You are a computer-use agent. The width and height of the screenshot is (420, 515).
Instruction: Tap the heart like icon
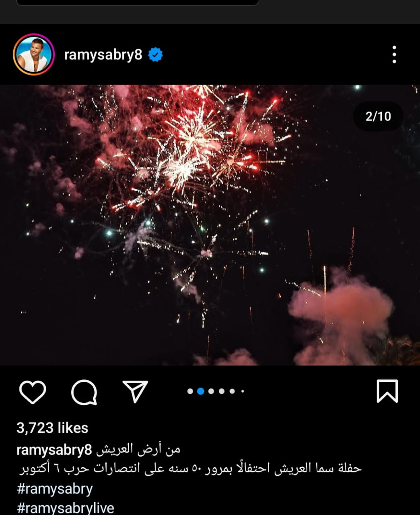pyautogui.click(x=33, y=391)
